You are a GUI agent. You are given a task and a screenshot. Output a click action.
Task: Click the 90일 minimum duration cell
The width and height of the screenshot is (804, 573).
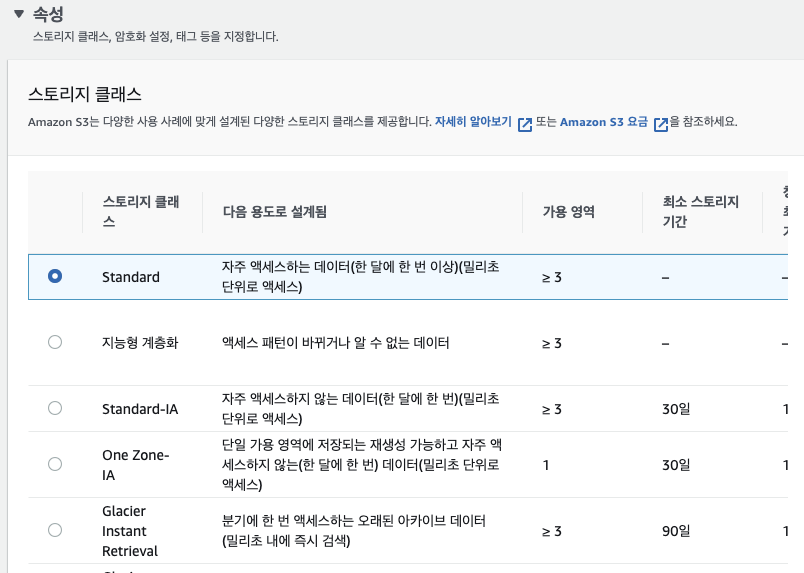[676, 531]
